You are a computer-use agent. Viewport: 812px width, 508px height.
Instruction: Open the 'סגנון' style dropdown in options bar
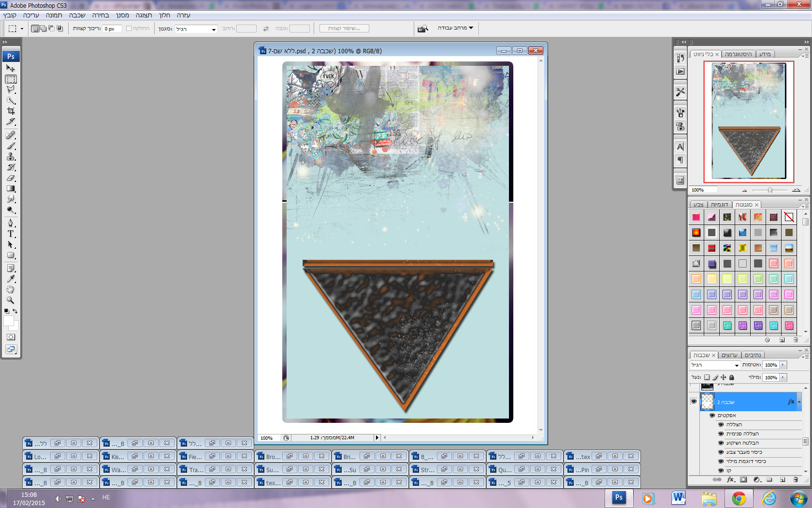(196, 29)
